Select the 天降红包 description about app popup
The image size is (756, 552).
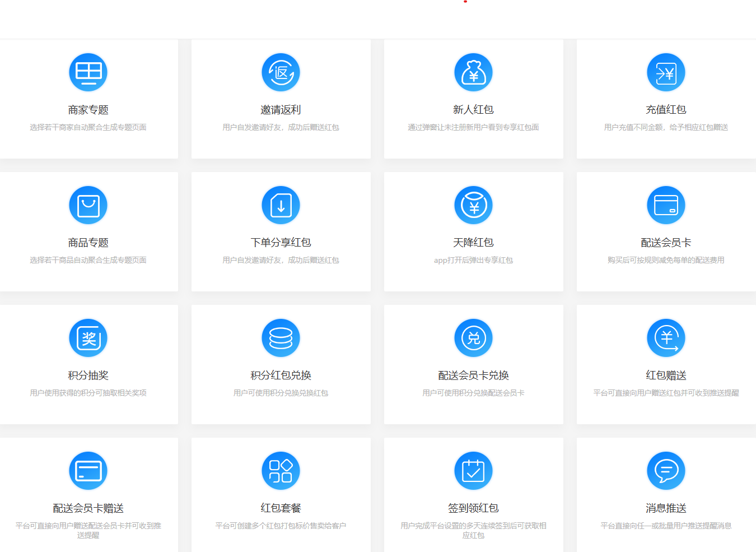point(473,260)
